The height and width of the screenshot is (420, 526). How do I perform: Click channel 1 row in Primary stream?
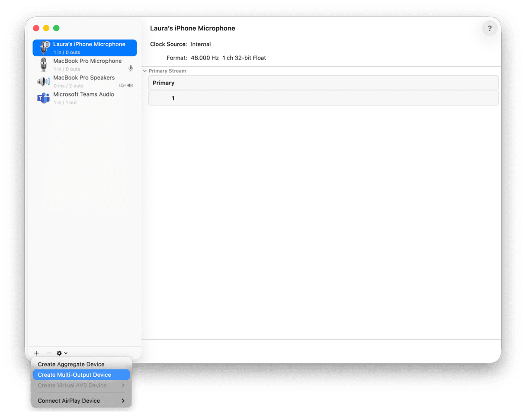coord(323,98)
